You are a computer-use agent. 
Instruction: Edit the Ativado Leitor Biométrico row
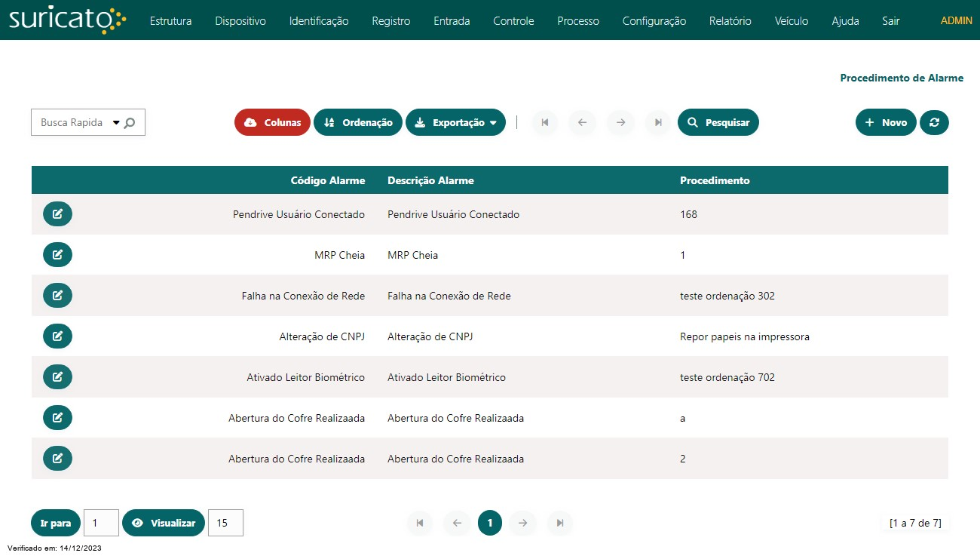click(x=57, y=377)
